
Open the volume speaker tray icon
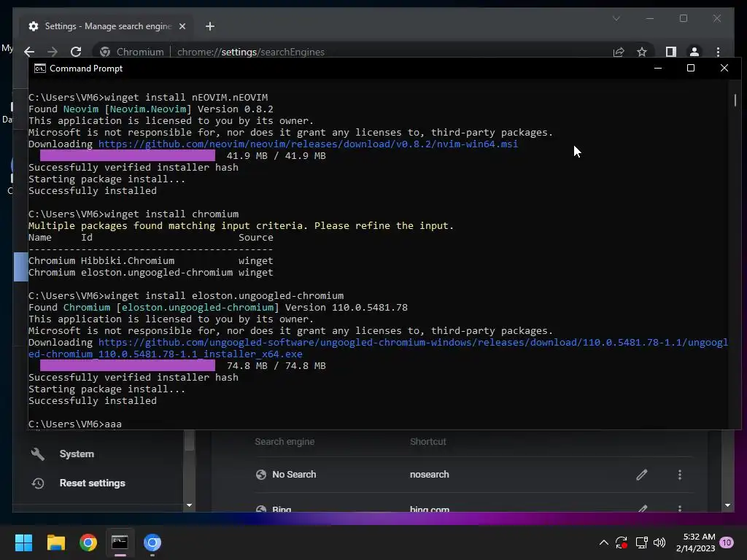pyautogui.click(x=659, y=542)
